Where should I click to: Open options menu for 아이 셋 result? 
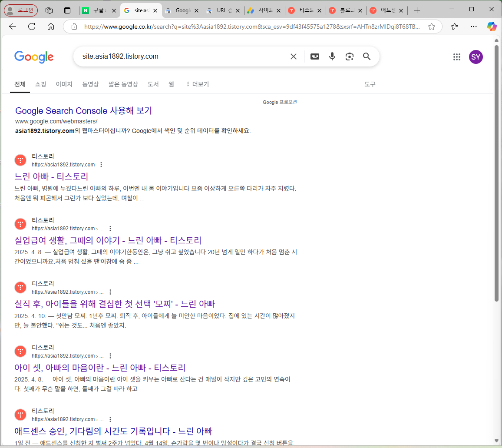point(110,356)
